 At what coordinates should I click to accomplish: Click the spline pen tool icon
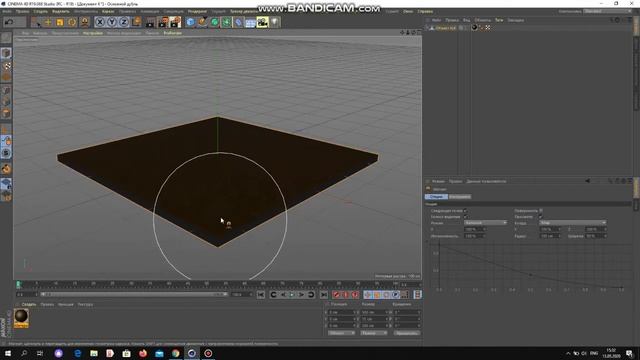[x=202, y=22]
